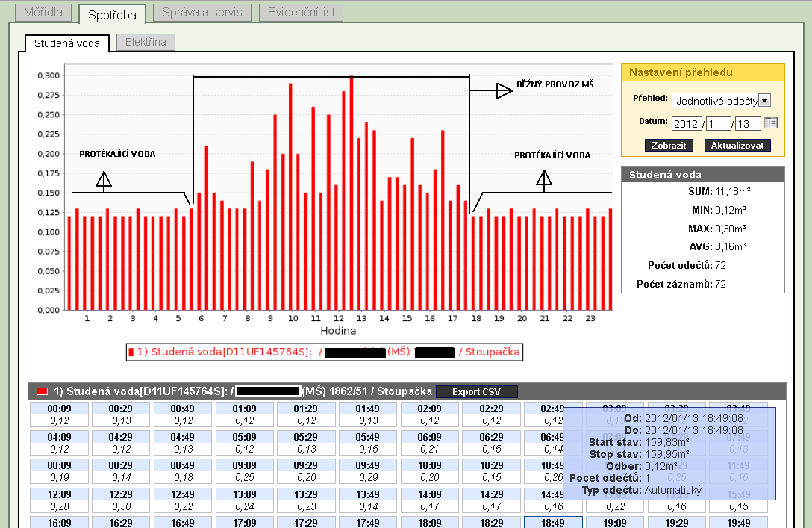Select the 10:29 reading cell
The width and height of the screenshot is (812, 528).
[491, 471]
